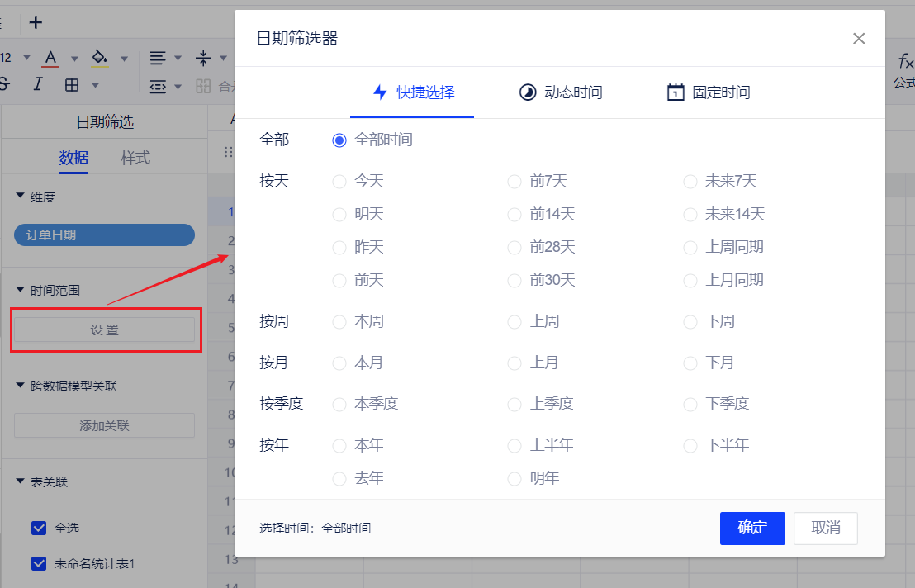915x588 pixels.
Task: Click the plus icon to add new sheet
Action: point(36,22)
